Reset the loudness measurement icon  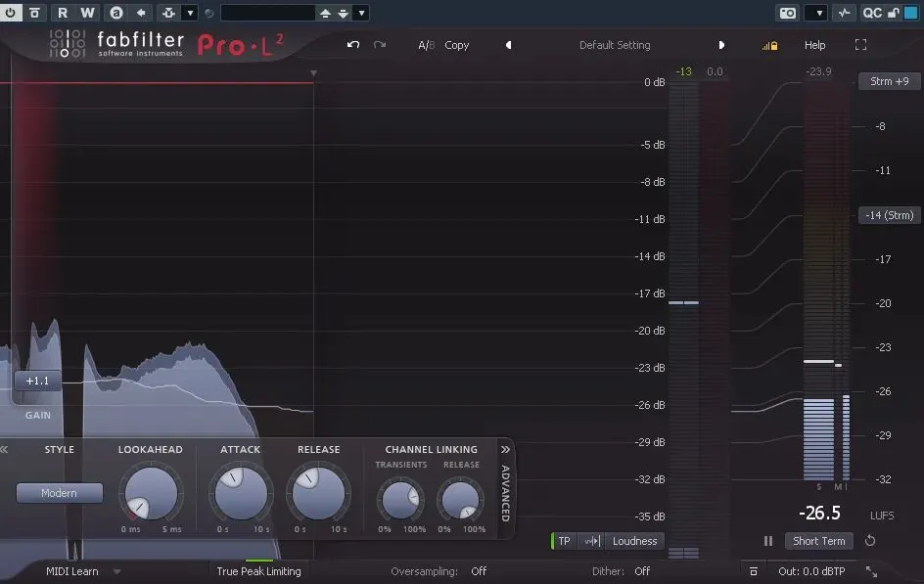[870, 540]
